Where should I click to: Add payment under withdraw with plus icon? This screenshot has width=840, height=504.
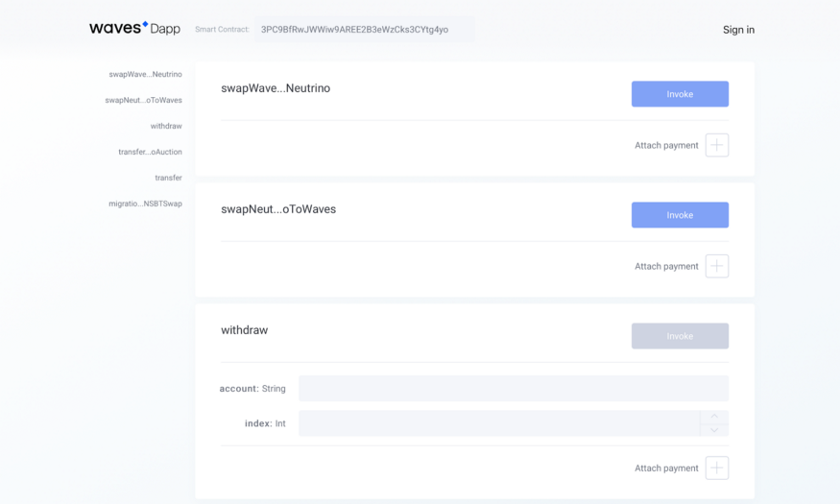717,468
